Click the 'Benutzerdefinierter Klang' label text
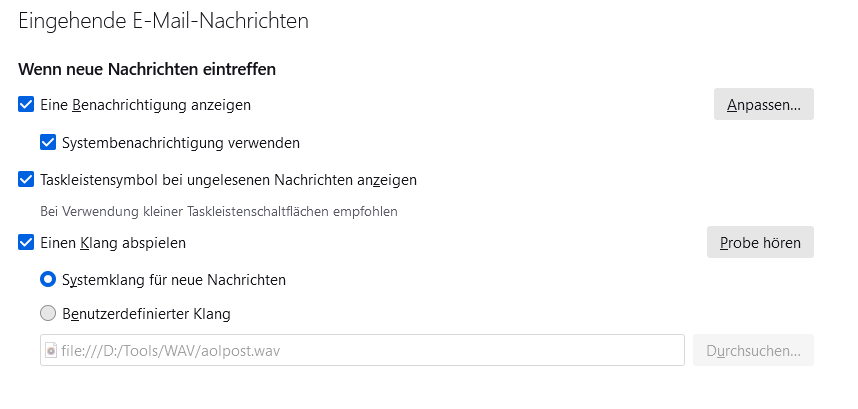The height and width of the screenshot is (409, 858). pyautogui.click(x=146, y=314)
